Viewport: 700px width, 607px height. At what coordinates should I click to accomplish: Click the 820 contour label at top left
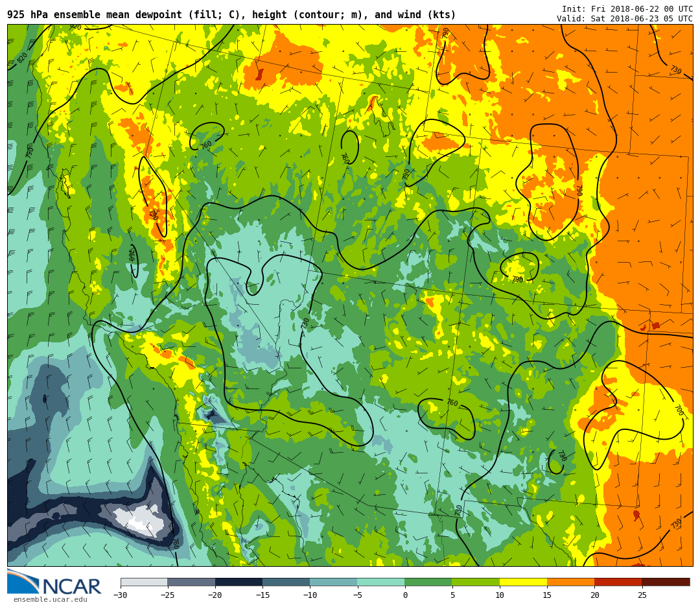point(23,58)
